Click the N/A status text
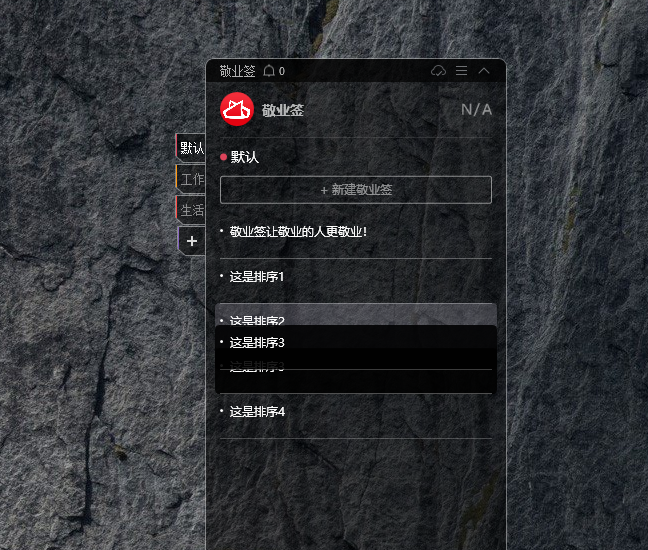Image resolution: width=648 pixels, height=550 pixels. click(x=476, y=110)
